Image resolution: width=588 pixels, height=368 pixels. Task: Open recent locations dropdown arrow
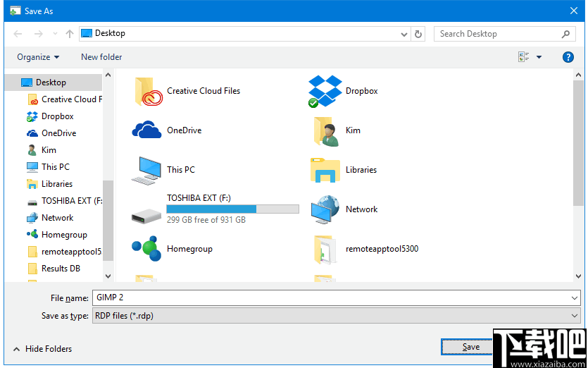pyautogui.click(x=55, y=34)
